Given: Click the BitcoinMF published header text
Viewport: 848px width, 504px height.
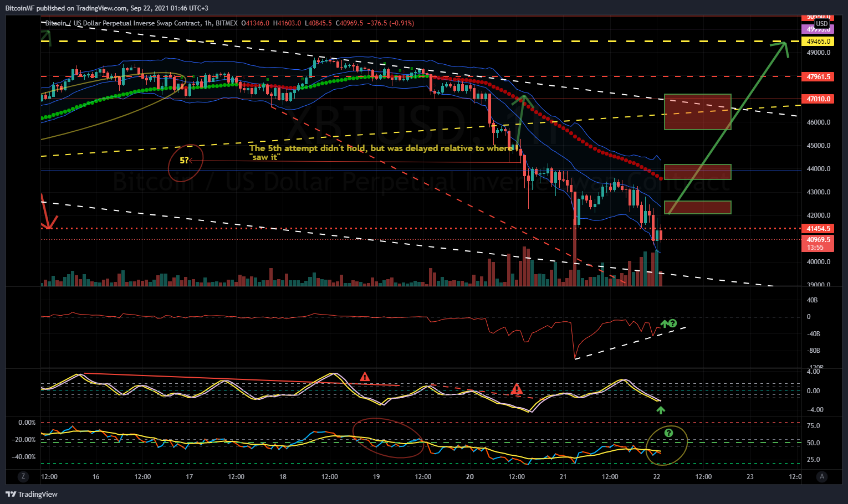Looking at the screenshot, I should click(107, 8).
